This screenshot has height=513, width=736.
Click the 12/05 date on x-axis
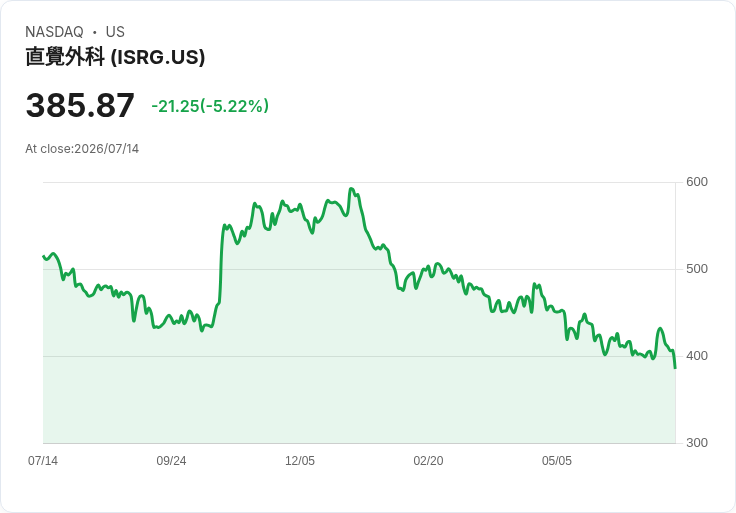[x=300, y=460]
